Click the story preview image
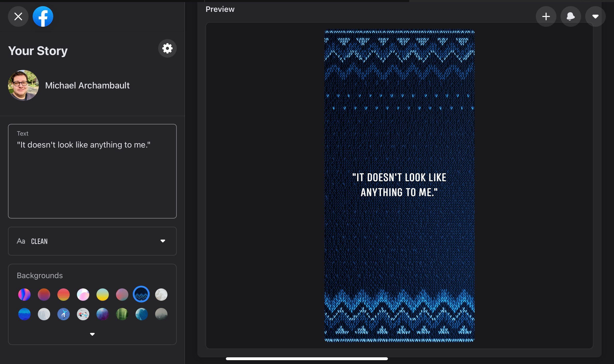This screenshot has width=614, height=364. coord(399,186)
